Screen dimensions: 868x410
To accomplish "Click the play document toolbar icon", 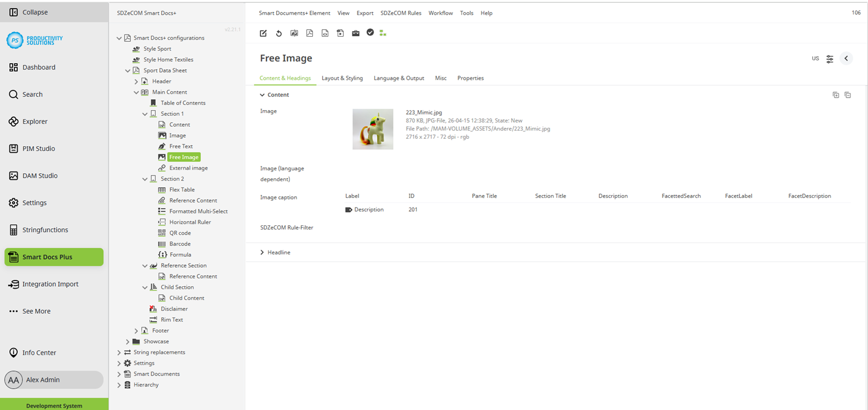I will click(340, 33).
